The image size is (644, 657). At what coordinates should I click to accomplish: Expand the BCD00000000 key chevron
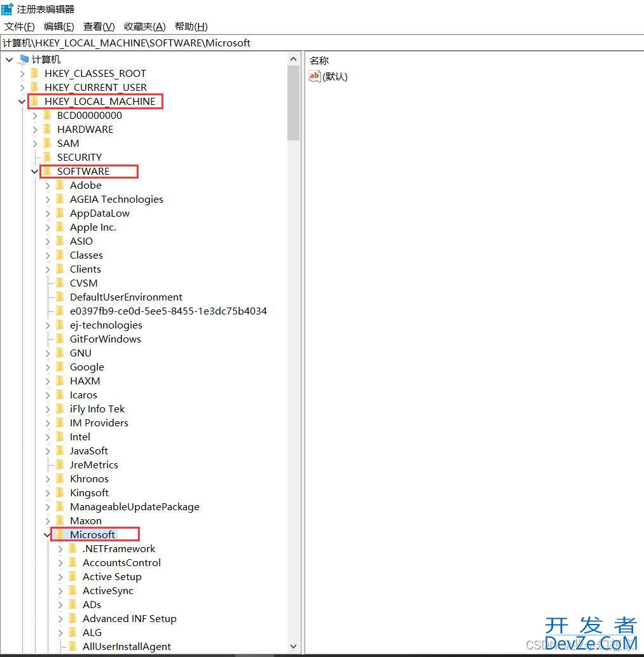(35, 116)
